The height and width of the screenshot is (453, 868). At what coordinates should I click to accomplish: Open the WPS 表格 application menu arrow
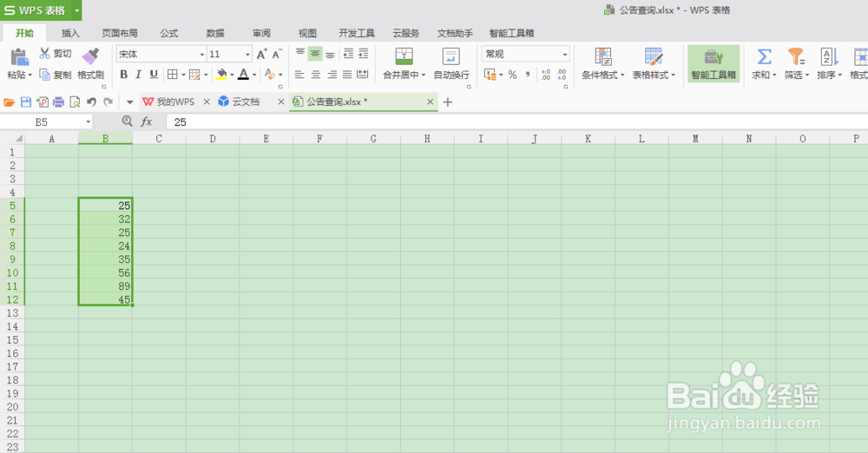[x=76, y=10]
